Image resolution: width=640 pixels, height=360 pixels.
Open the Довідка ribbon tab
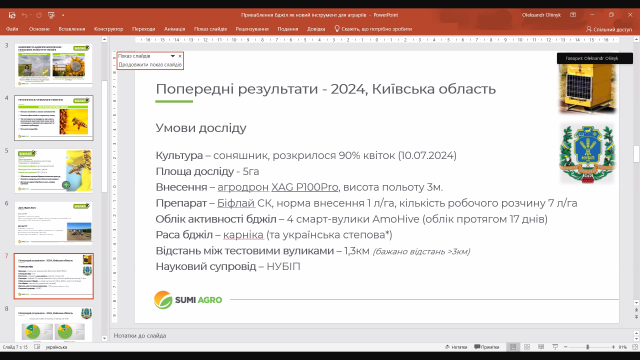[316, 29]
